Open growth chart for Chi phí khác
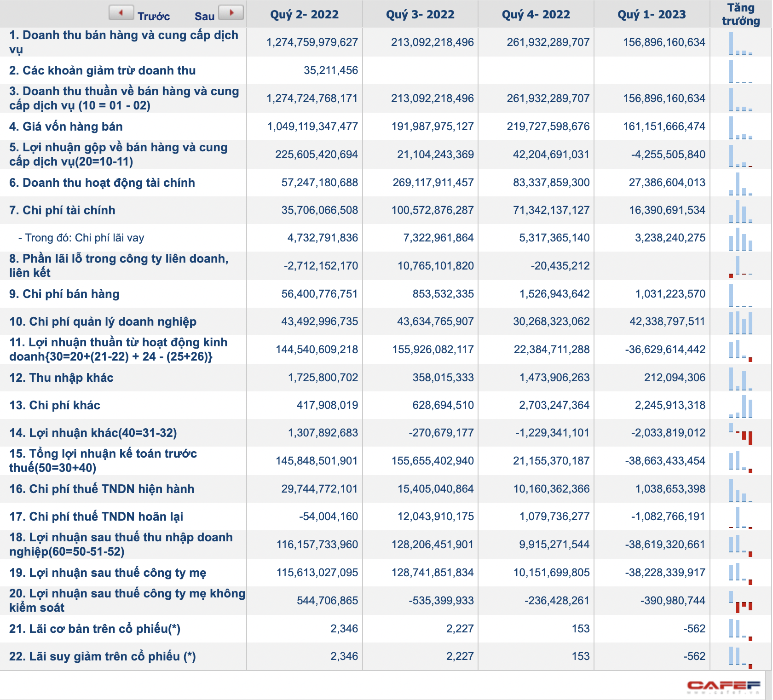This screenshot has height=700, width=773. [741, 406]
